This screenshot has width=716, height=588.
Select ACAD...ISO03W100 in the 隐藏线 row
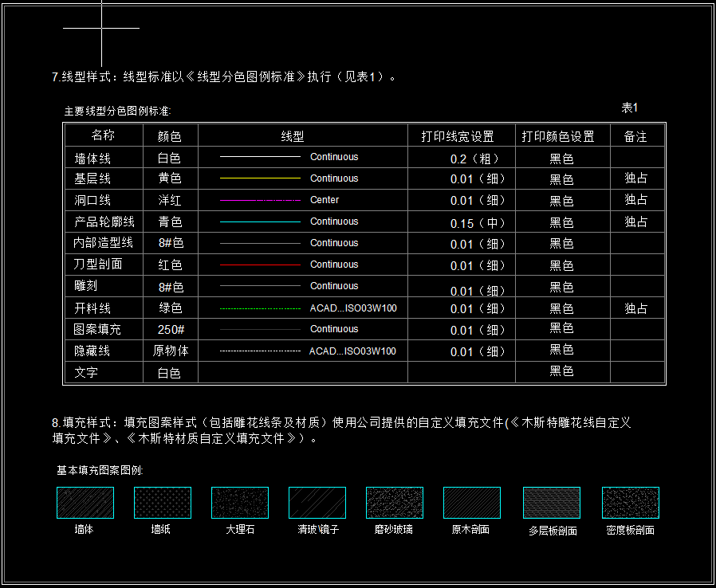[352, 351]
